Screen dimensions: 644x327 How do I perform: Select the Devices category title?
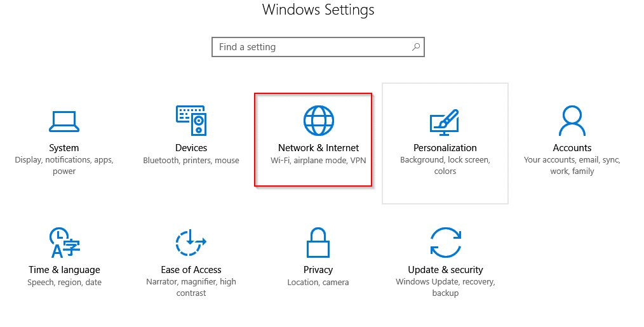click(x=191, y=148)
